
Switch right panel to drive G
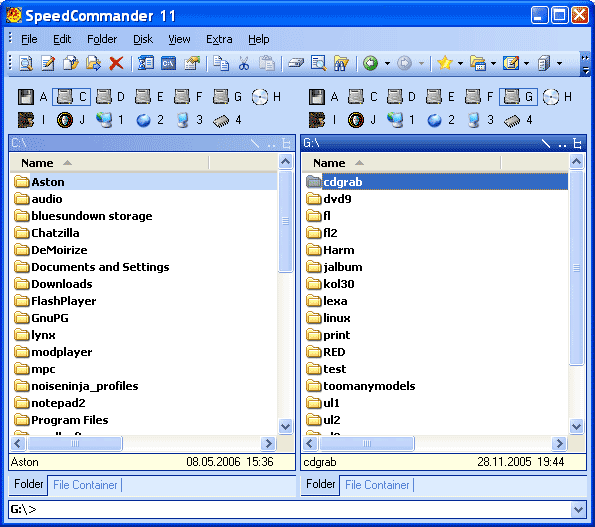point(518,97)
